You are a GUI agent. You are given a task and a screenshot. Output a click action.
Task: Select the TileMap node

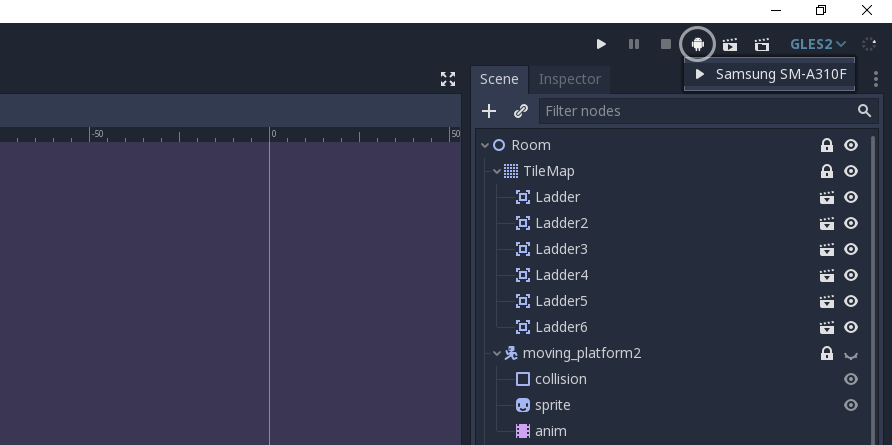point(548,171)
